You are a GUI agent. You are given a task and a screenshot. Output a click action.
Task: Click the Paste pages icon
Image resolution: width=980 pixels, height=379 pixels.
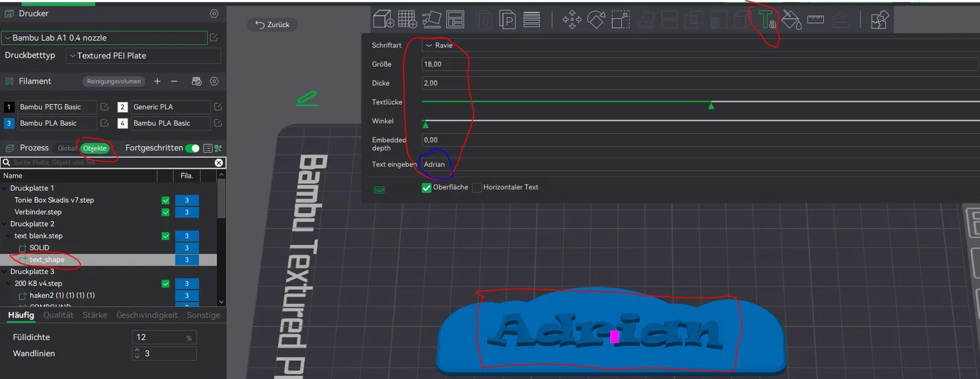coord(507,20)
